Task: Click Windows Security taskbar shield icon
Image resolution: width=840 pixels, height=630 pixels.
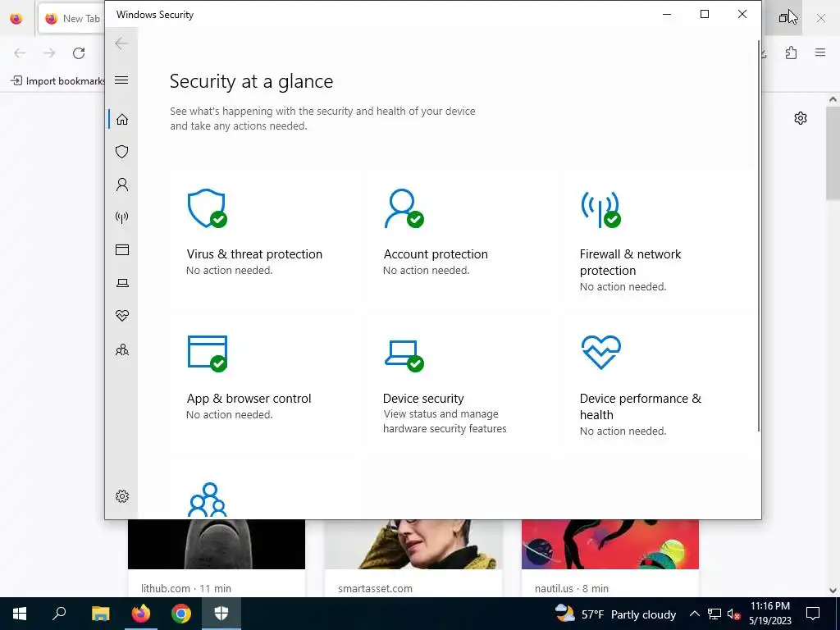Action: [x=221, y=614]
